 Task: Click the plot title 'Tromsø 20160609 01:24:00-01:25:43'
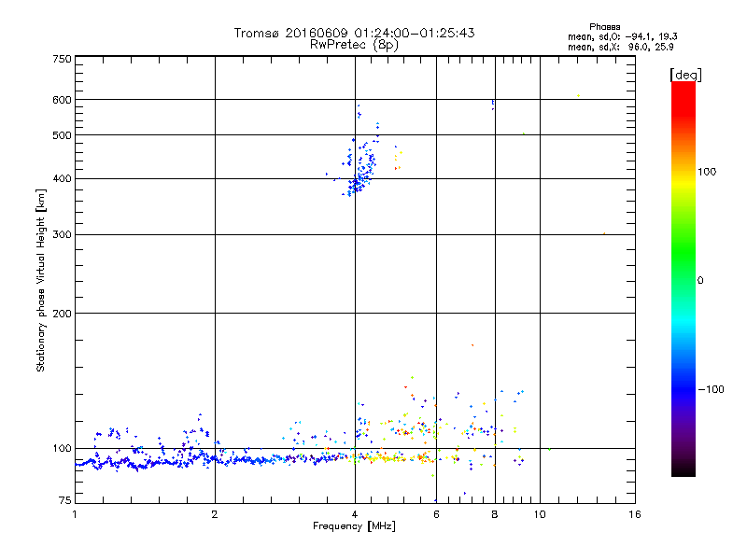pyautogui.click(x=354, y=33)
